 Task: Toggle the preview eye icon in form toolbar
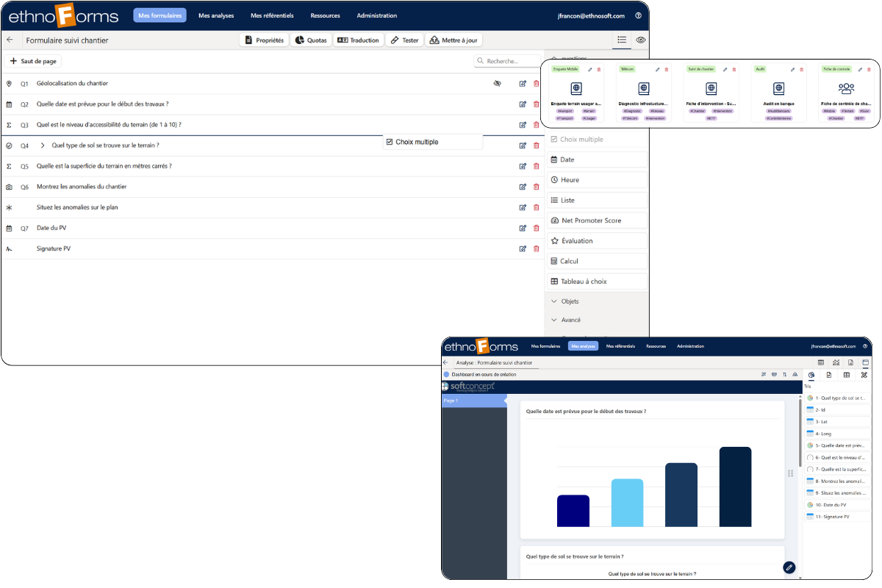point(640,40)
